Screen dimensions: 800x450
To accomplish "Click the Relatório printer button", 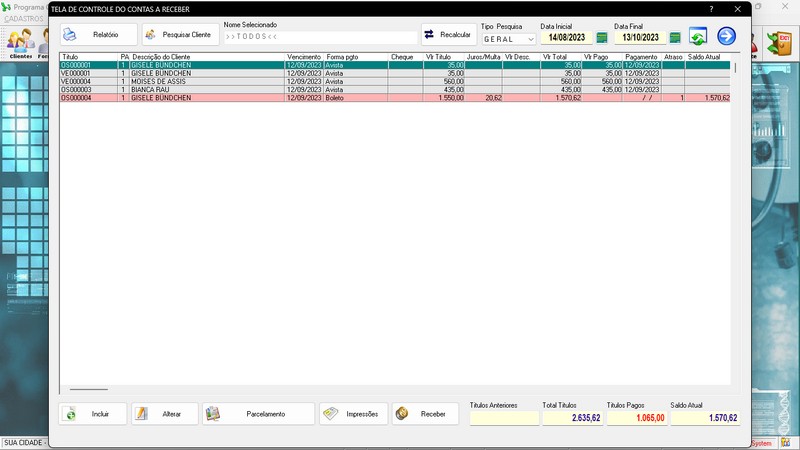I will point(98,35).
